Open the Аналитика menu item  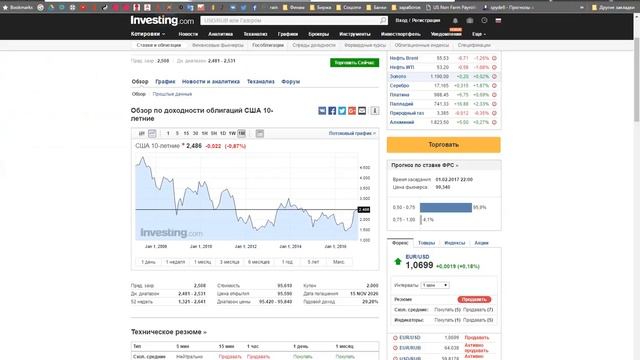(220, 34)
